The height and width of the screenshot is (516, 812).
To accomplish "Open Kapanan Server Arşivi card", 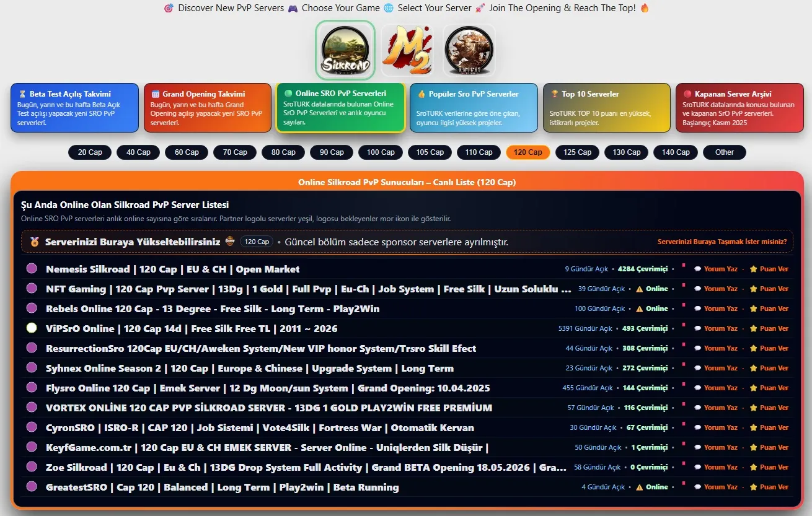I will tap(739, 108).
